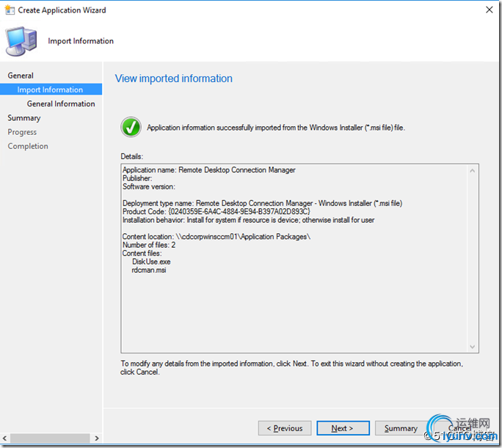
Task: Select the Completion step in sidebar
Action: pos(28,146)
